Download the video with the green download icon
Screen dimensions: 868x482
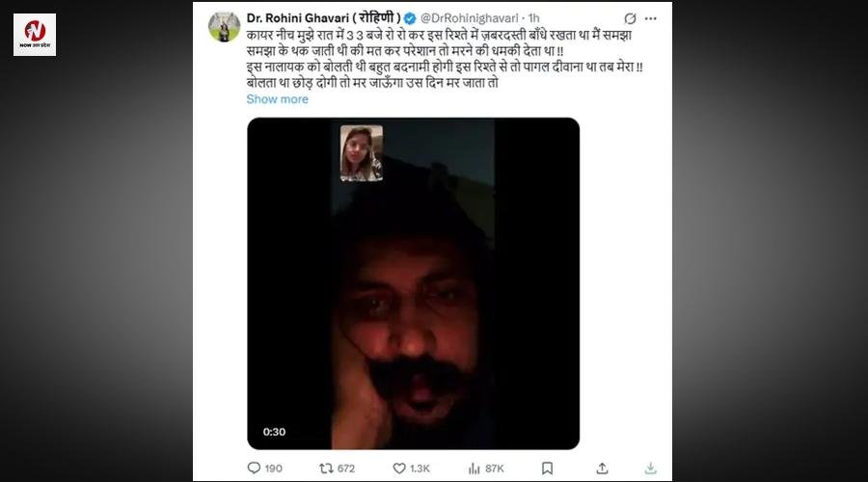(650, 469)
